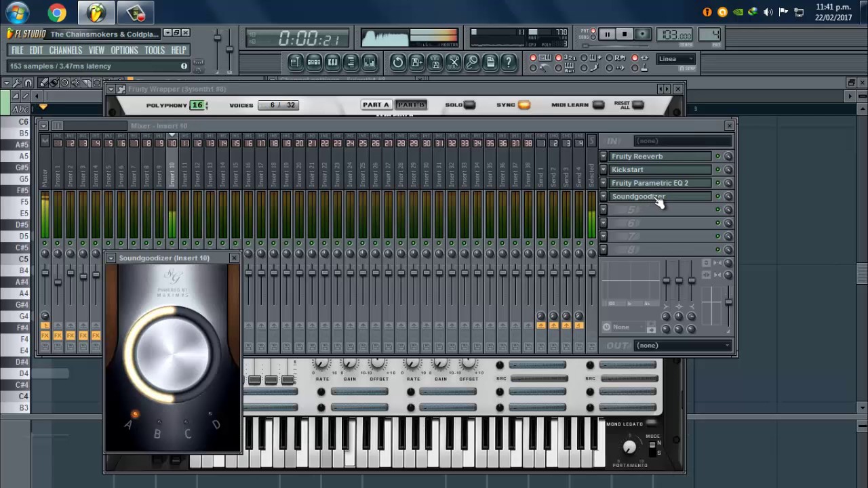Screen dimensions: 868x488
Task: Open the Piano Roll toolbar icon
Action: [332, 62]
